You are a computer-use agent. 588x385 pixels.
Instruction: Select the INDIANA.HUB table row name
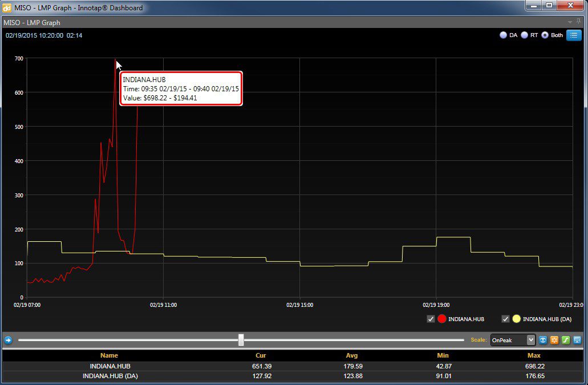[x=110, y=366]
